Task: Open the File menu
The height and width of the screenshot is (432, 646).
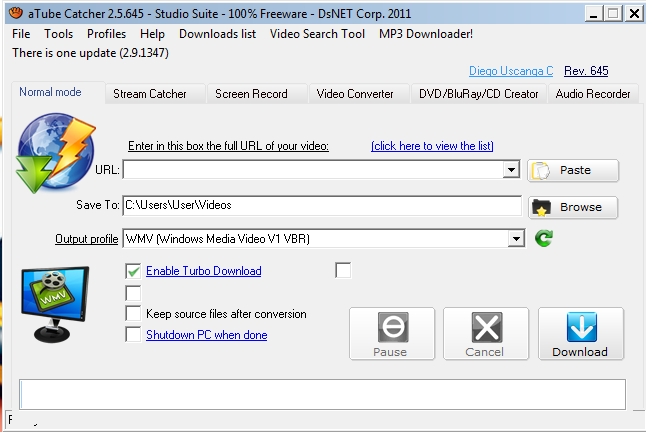Action: point(21,34)
